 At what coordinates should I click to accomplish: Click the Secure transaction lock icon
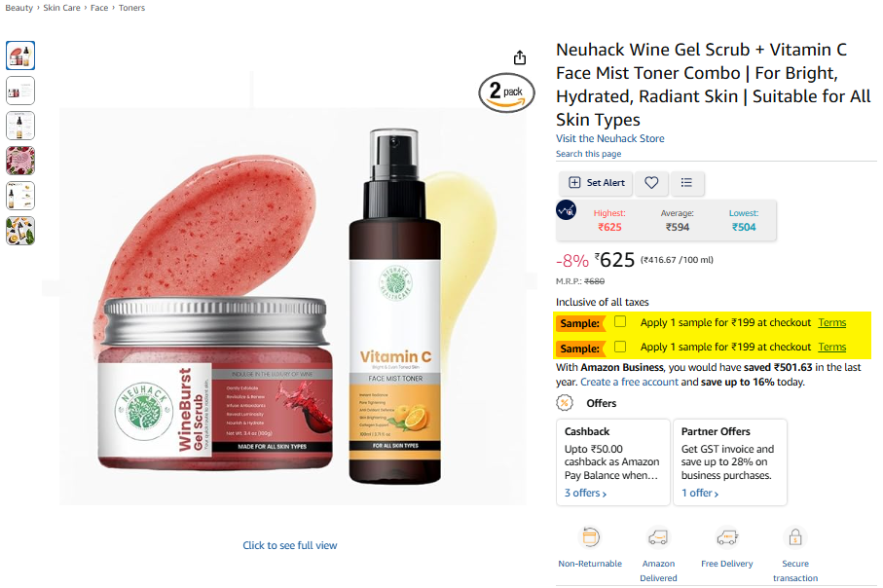point(795,537)
